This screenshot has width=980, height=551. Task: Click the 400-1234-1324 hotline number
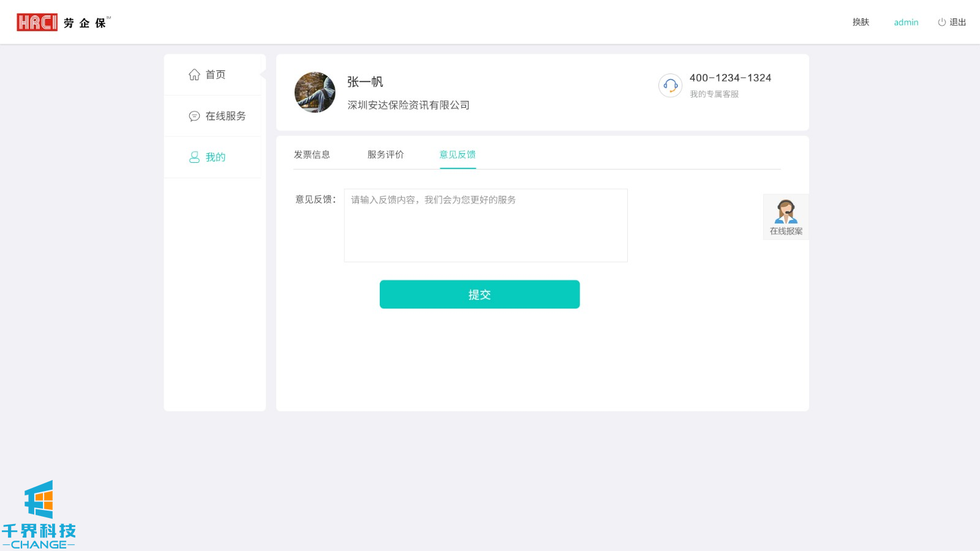[x=730, y=78]
